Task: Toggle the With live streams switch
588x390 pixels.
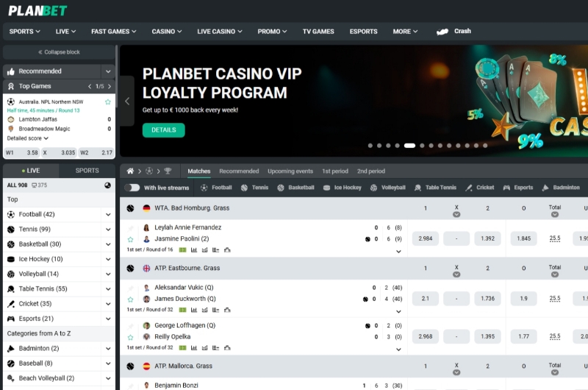Action: coord(132,188)
